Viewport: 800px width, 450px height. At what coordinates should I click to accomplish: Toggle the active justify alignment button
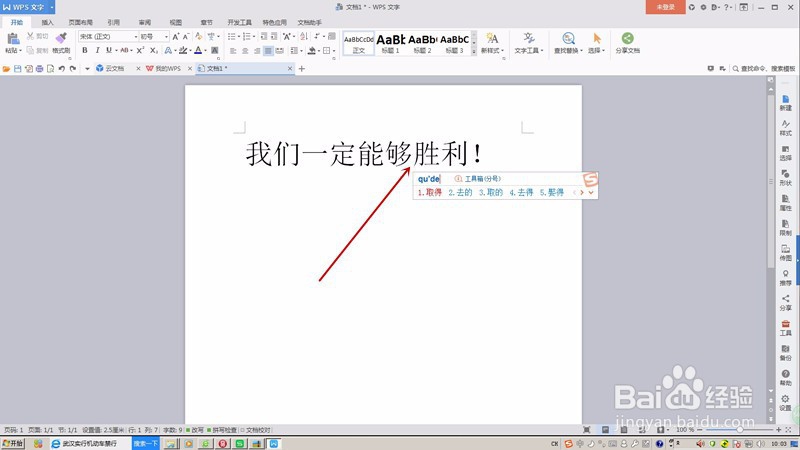tap(268, 51)
